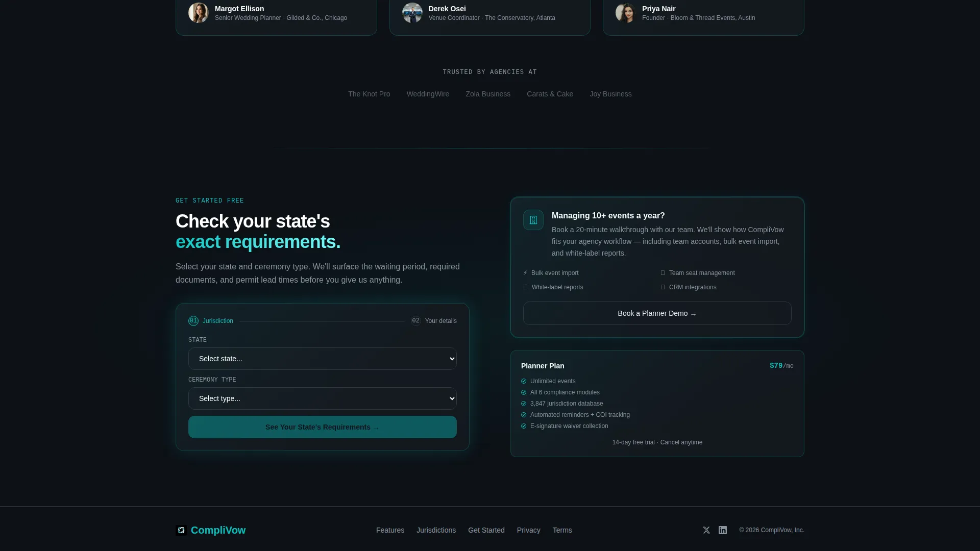Click the checkmark for Automated reminders + COI tracking
Image resolution: width=980 pixels, height=551 pixels.
click(524, 415)
